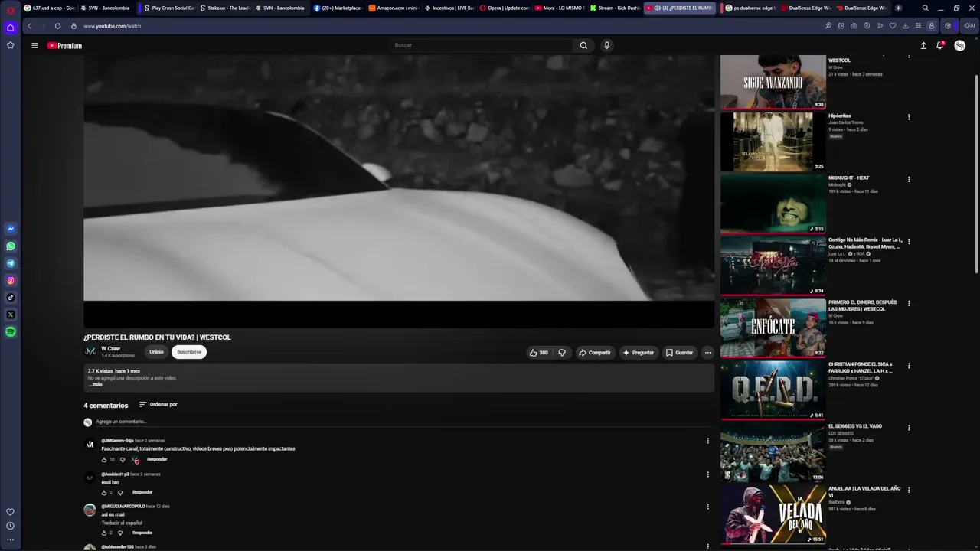Open options for EL SEI66EIS VS EL VASO

(909, 427)
